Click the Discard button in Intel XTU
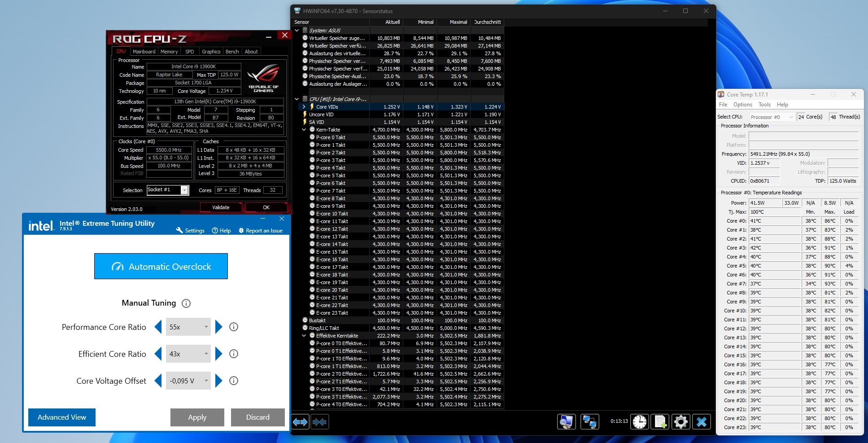Image resolution: width=868 pixels, height=443 pixels. [x=258, y=417]
